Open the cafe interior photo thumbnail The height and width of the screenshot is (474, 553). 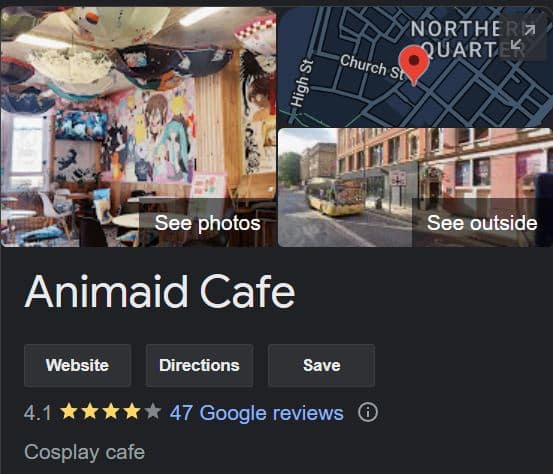138,127
